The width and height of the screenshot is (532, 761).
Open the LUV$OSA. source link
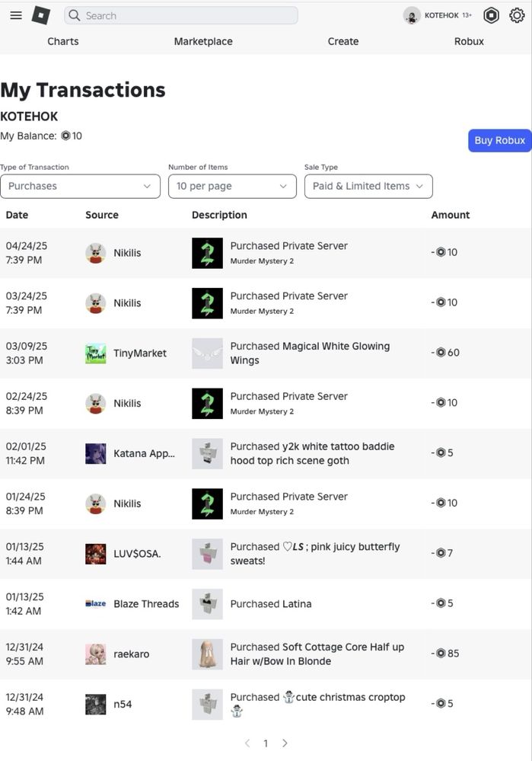[x=137, y=554]
